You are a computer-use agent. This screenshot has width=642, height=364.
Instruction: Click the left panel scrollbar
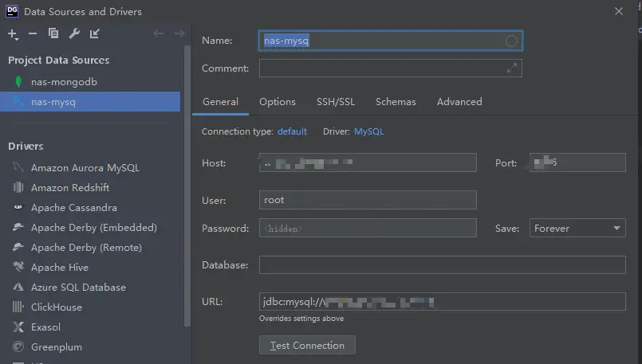tap(187, 186)
